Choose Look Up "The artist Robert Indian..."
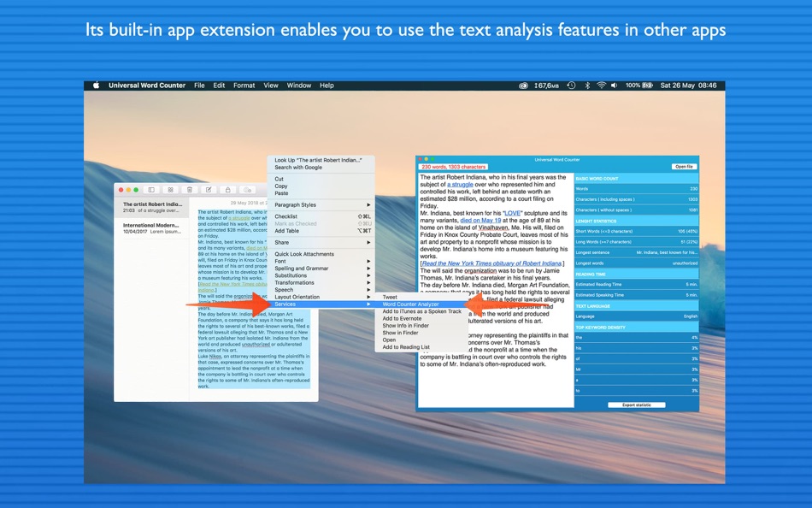 321,160
